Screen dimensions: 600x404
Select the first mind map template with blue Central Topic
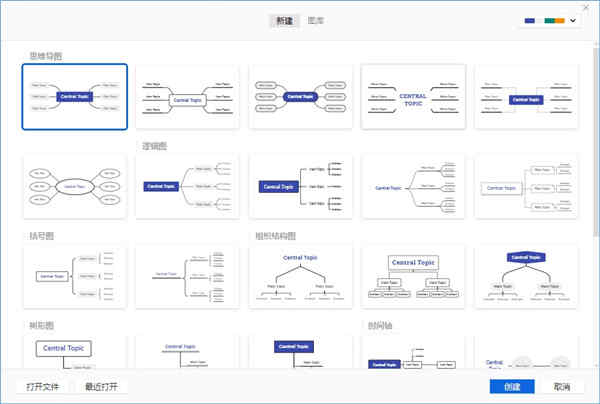pos(75,97)
